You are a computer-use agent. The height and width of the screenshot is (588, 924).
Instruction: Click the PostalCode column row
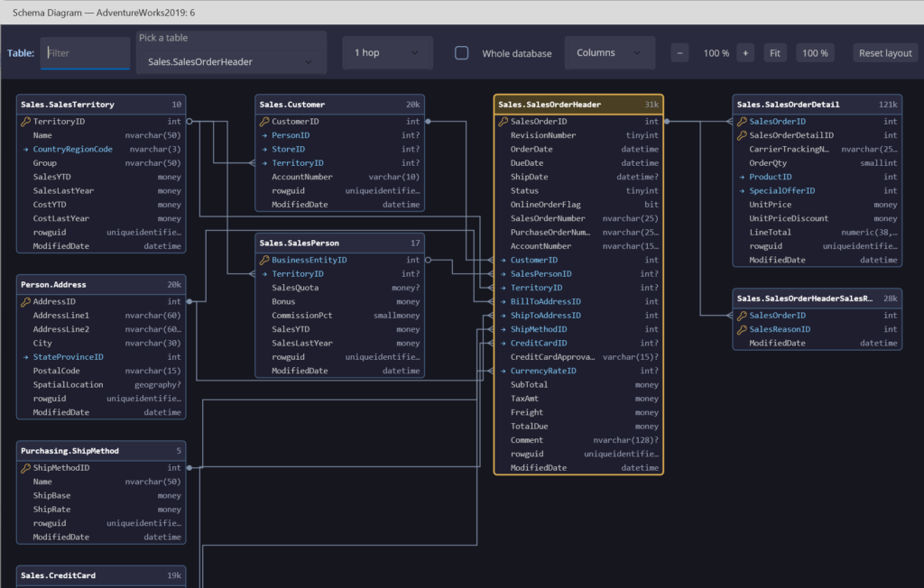101,371
